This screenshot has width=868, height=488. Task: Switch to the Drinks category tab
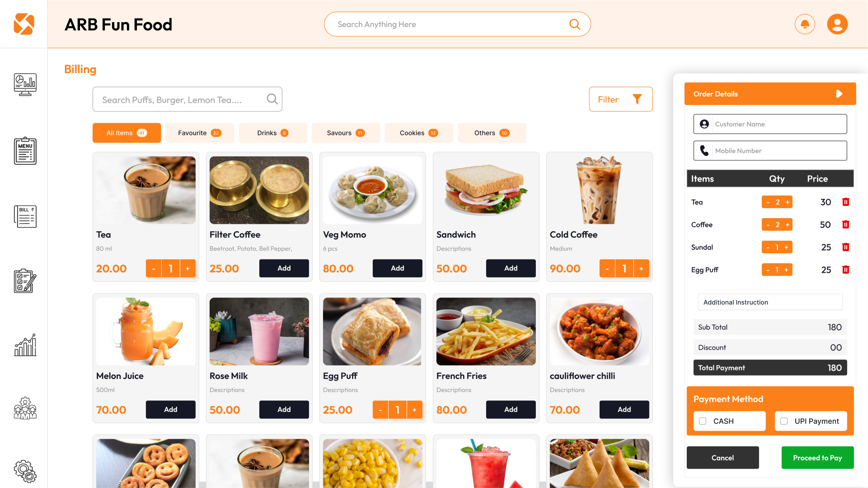[x=272, y=133]
